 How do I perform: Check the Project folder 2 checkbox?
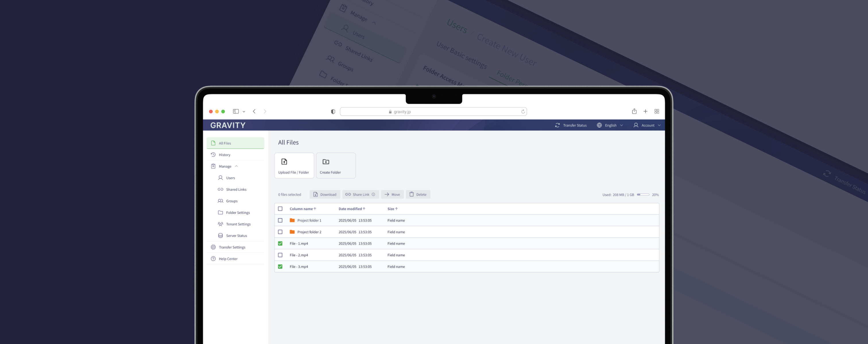click(280, 232)
